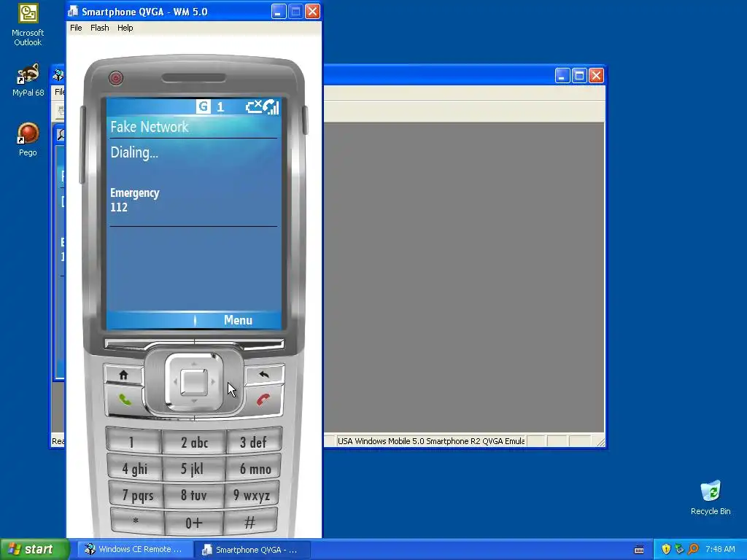Viewport: 747px width, 560px height.
Task: Click the emulator status bar text in background window
Action: [x=431, y=441]
